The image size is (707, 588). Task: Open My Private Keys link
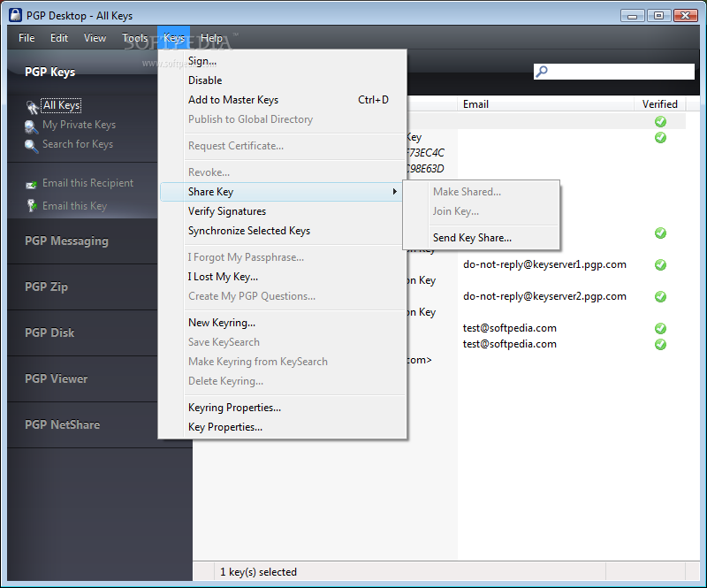[x=79, y=125]
